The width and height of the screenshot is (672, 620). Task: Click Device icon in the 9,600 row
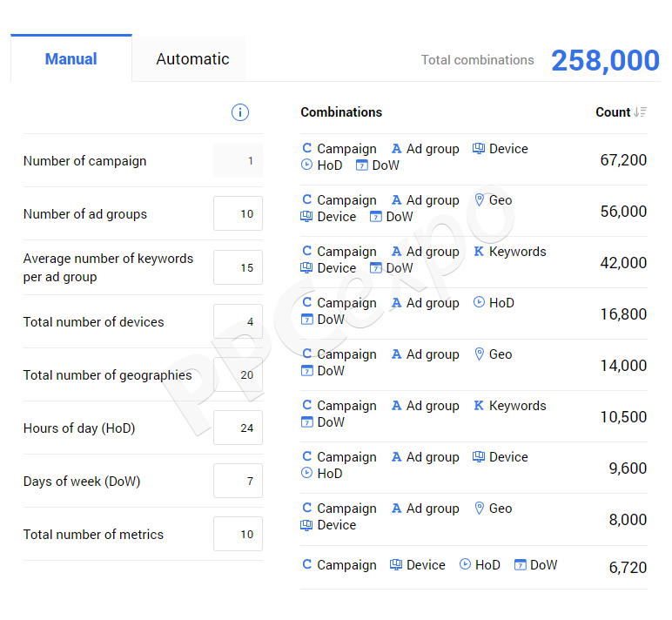[x=479, y=456]
